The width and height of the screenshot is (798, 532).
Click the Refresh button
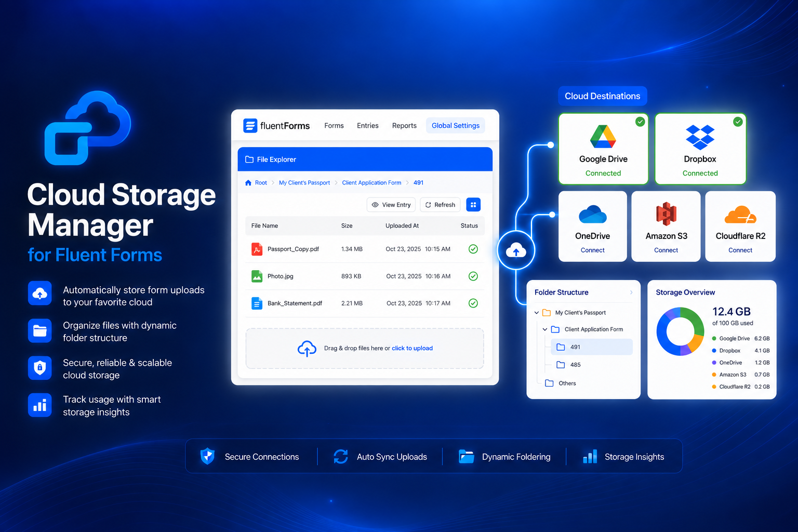440,205
